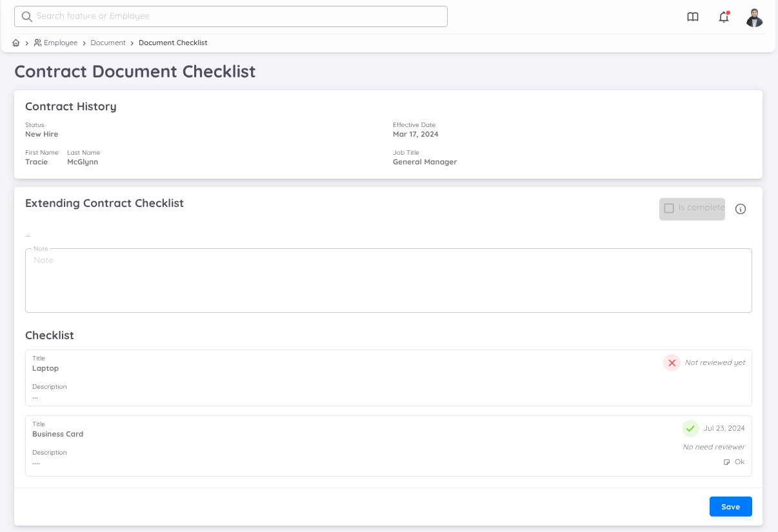Check the Is complete checkbox
The height and width of the screenshot is (532, 778).
(x=669, y=208)
